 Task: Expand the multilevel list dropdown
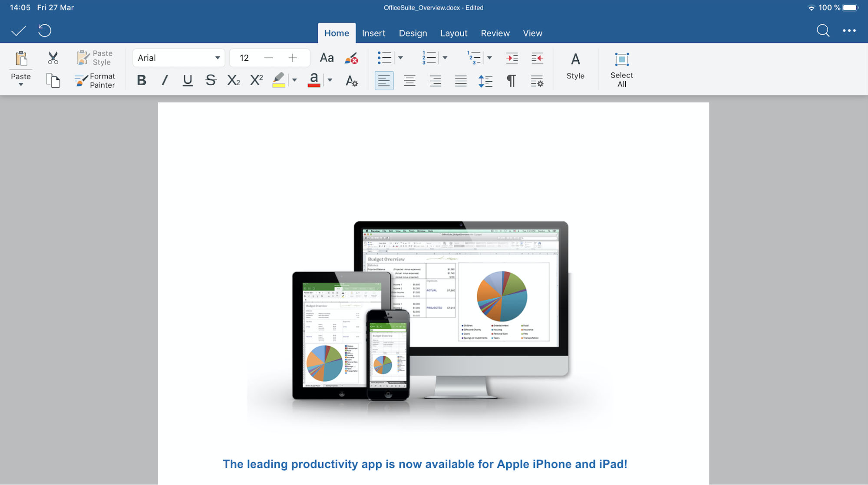[x=489, y=58]
